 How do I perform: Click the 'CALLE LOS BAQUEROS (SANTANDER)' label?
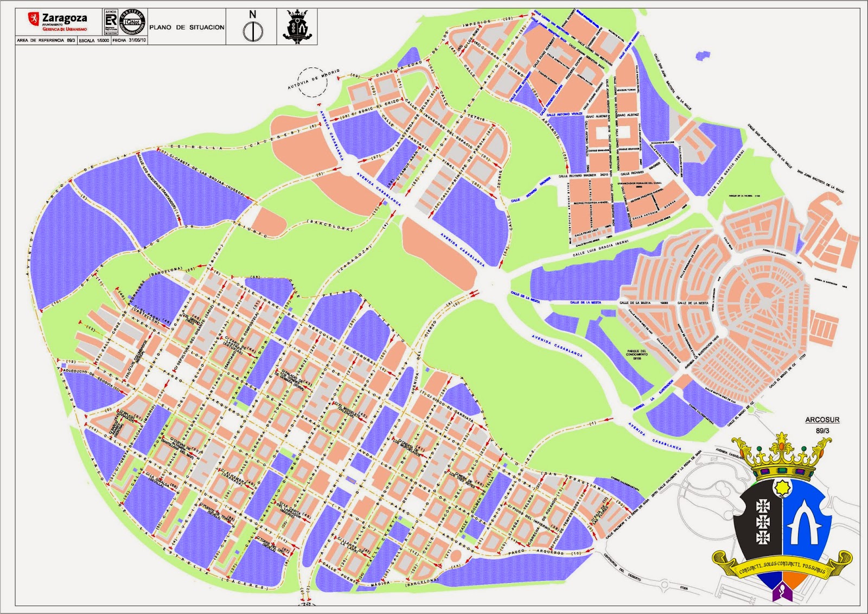[157, 182]
